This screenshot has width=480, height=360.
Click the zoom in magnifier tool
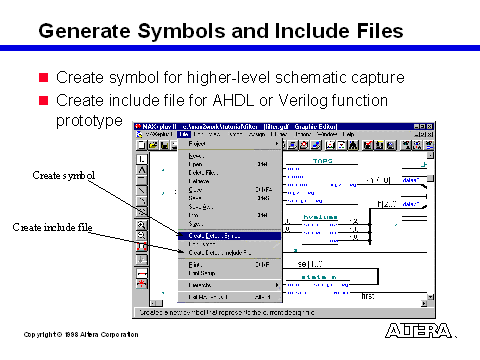pos(142,225)
